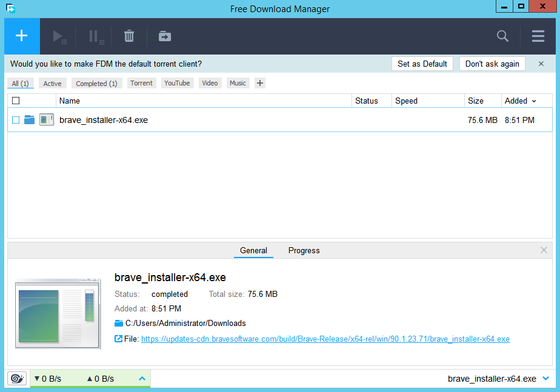Show the Torrent filter tab
This screenshot has width=560, height=392.
click(141, 83)
